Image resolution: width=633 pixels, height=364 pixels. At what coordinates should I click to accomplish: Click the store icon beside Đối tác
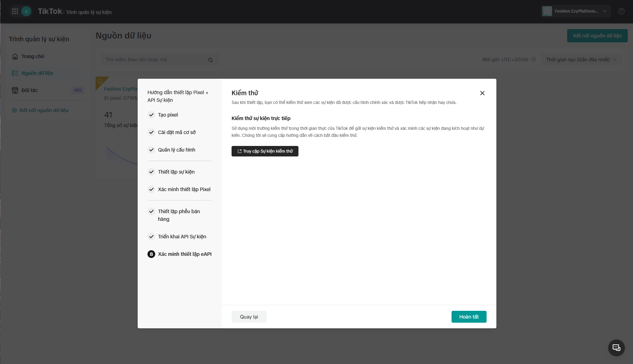15,90
